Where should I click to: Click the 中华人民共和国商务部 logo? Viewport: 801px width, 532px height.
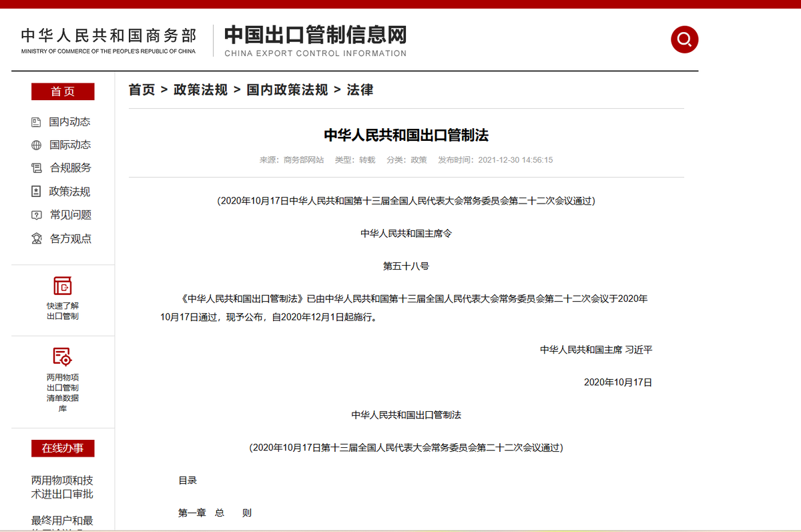[108, 41]
